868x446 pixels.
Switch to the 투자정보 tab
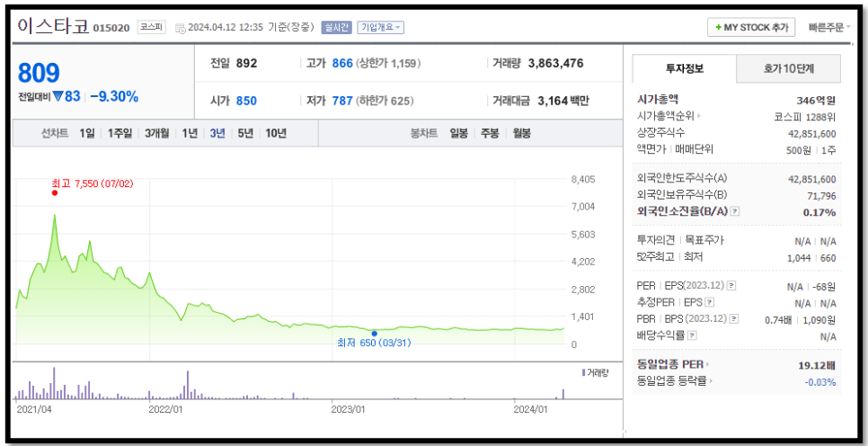[684, 68]
